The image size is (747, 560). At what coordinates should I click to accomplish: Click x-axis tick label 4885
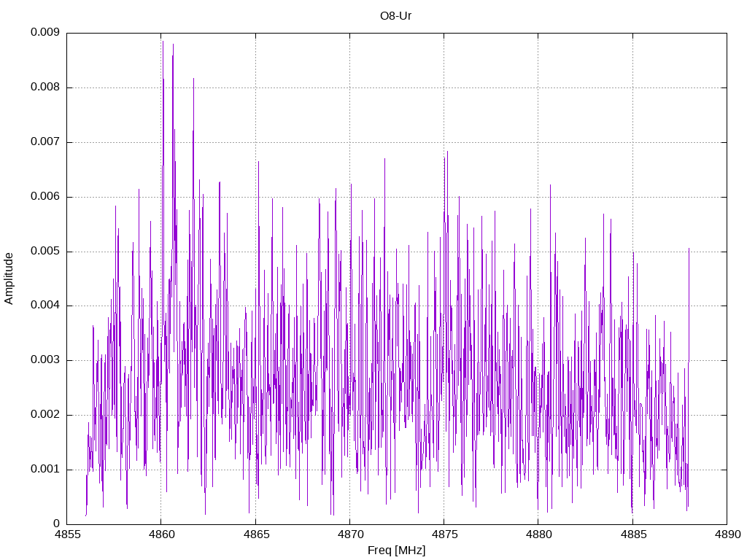point(634,534)
